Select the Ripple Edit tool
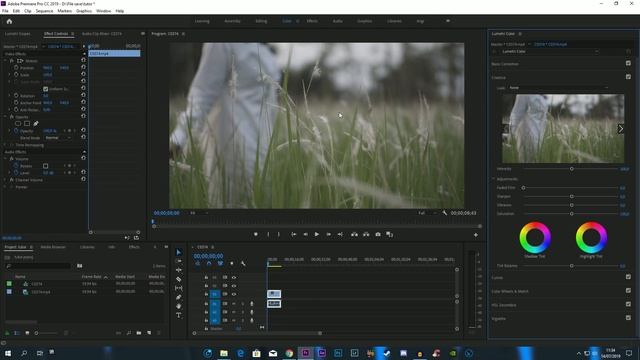Image resolution: width=640 pixels, height=360 pixels. coord(178,270)
